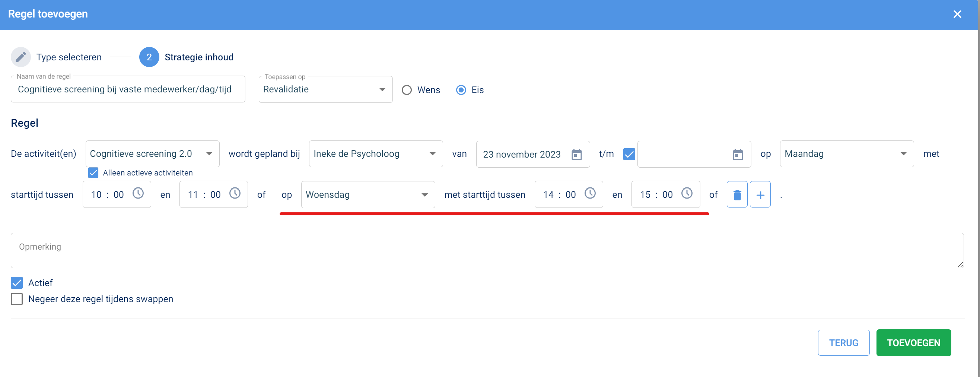The width and height of the screenshot is (980, 377).
Task: Toggle Alleen actieve activiteiten checkbox
Action: 93,173
